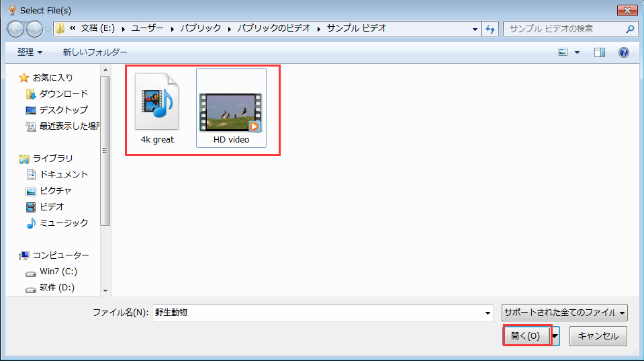Open the recent locations dropdown arrow
The height and width of the screenshot is (361, 644).
tap(48, 29)
